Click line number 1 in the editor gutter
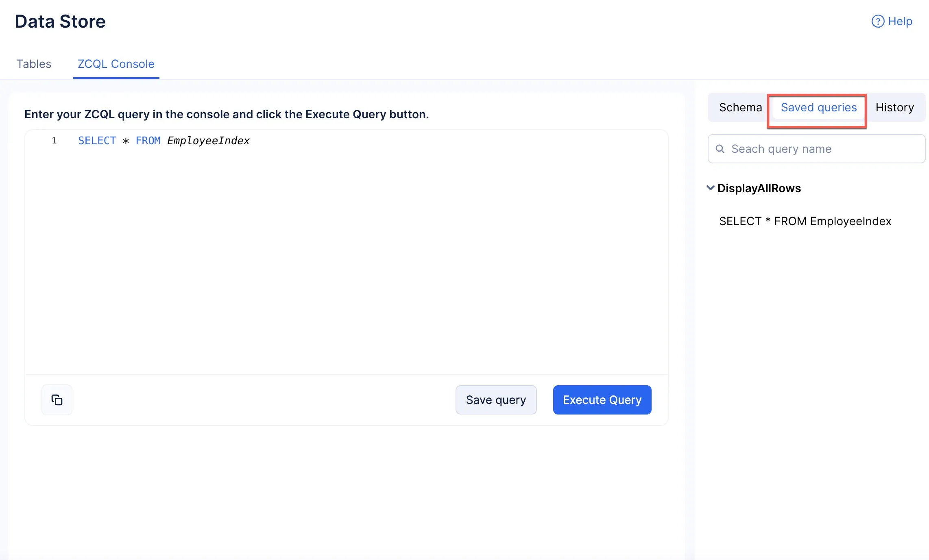This screenshot has width=929, height=560. click(x=54, y=141)
